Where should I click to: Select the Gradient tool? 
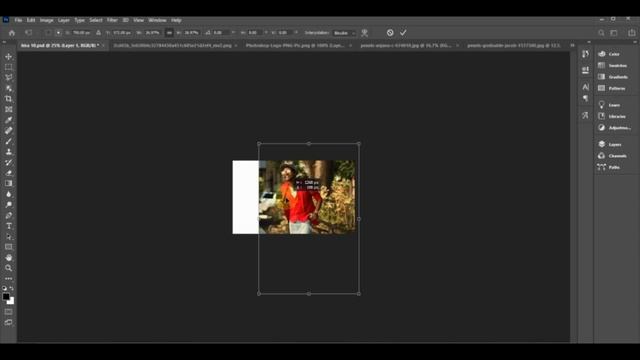9,184
